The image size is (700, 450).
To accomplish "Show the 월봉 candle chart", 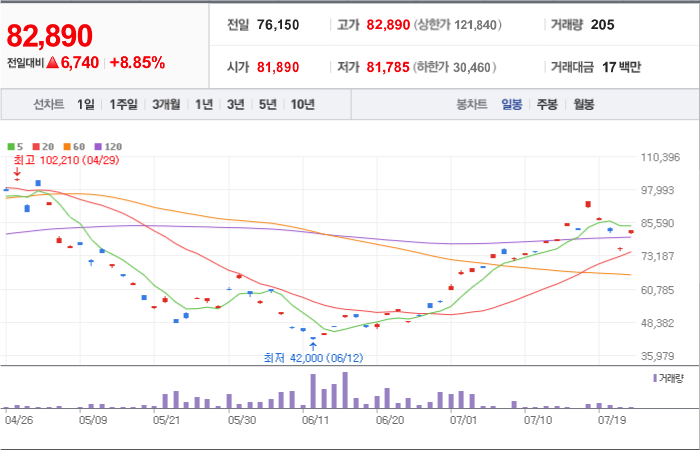I will coord(583,105).
